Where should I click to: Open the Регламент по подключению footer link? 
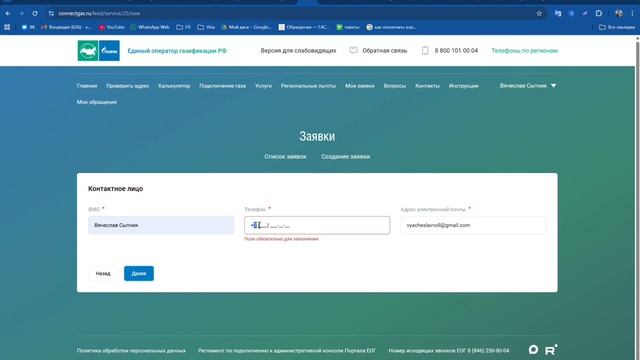pyautogui.click(x=287, y=351)
